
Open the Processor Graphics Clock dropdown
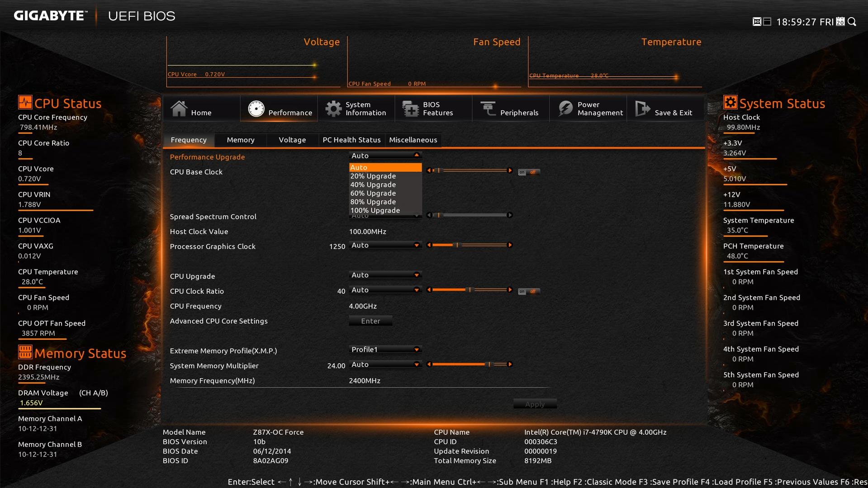[x=385, y=245]
